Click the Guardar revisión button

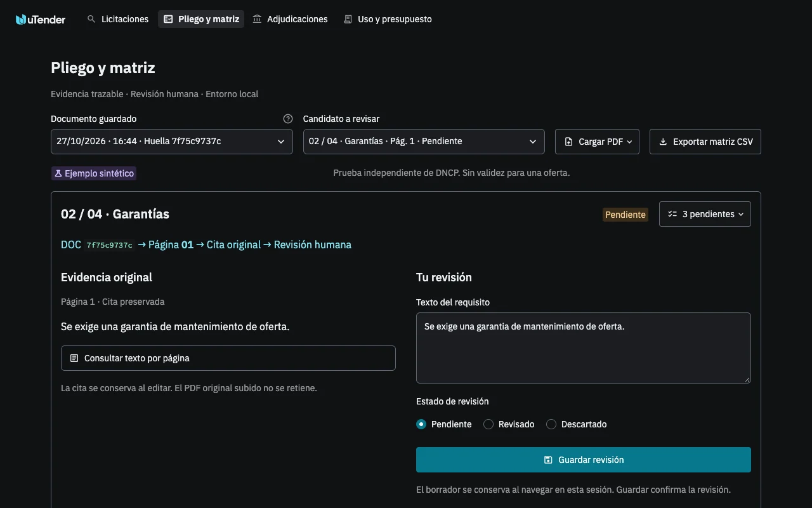tap(584, 460)
